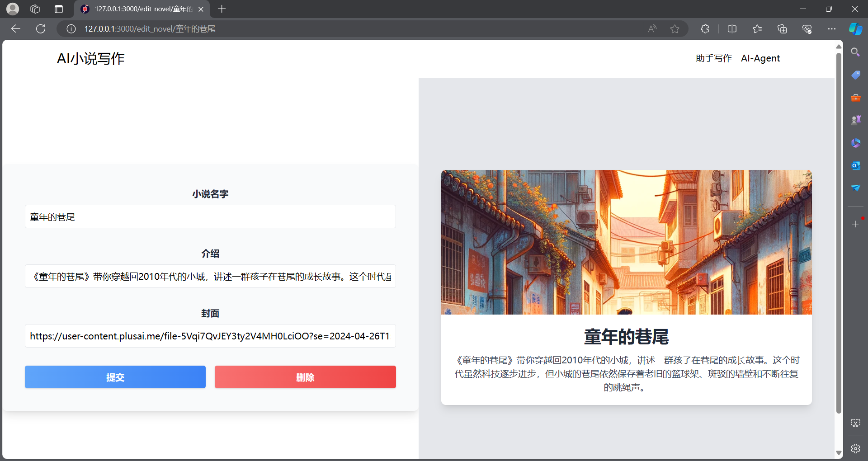The image size is (868, 461).
Task: Toggle split screen view icon
Action: pos(732,29)
